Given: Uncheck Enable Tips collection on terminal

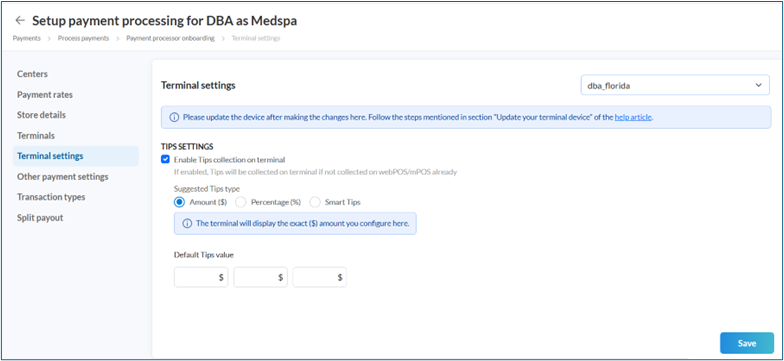Looking at the screenshot, I should [x=166, y=160].
